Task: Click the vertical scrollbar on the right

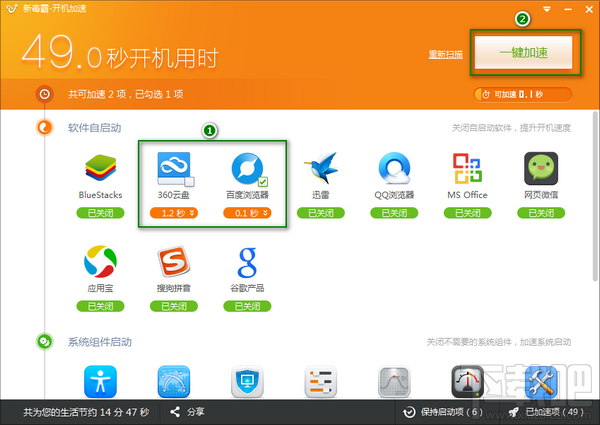Action: pos(595,196)
